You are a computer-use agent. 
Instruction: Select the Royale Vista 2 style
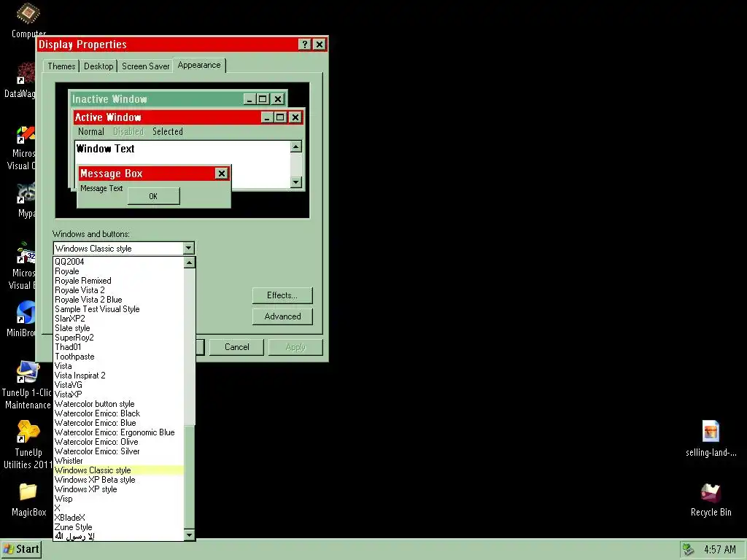pos(119,290)
